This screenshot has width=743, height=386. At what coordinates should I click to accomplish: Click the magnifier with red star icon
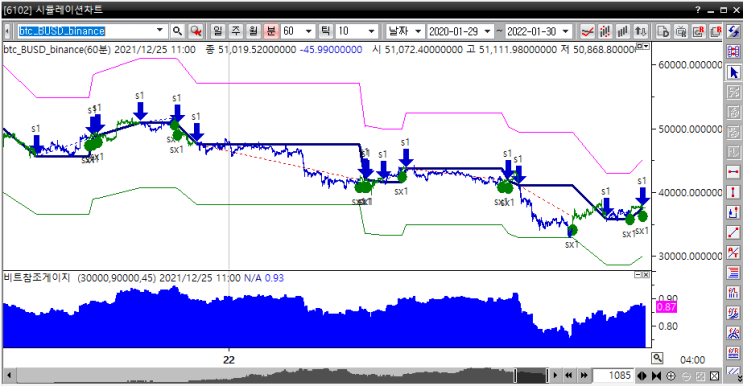click(195, 31)
